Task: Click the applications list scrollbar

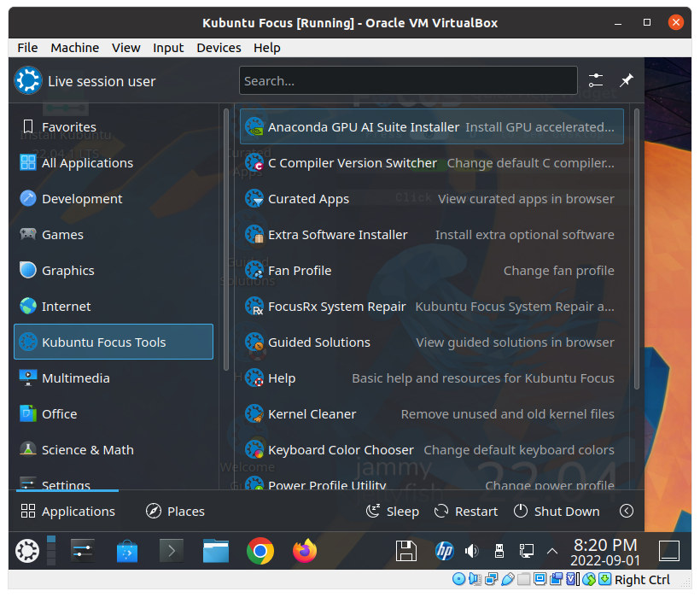Action: point(637,249)
